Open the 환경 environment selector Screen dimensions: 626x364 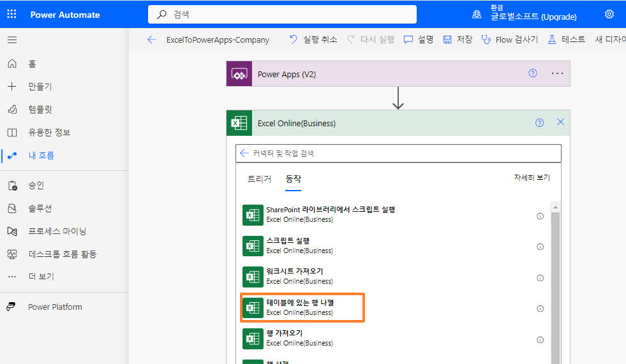coord(525,14)
